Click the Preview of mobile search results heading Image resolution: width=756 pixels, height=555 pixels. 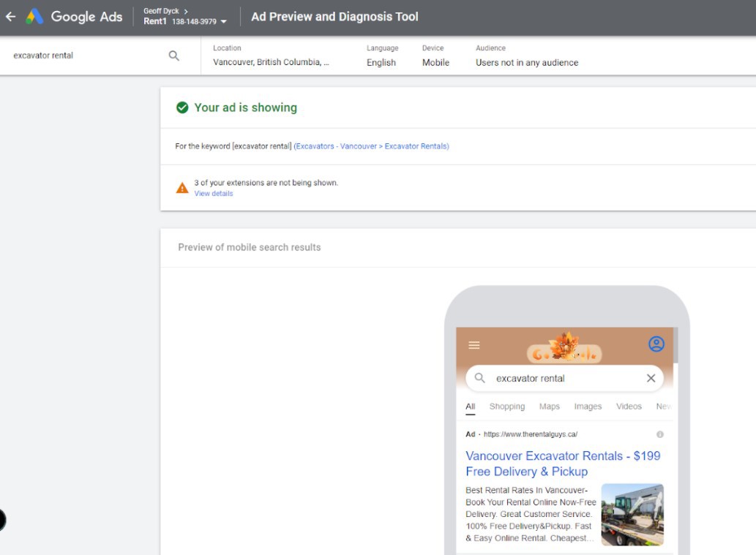tap(250, 247)
